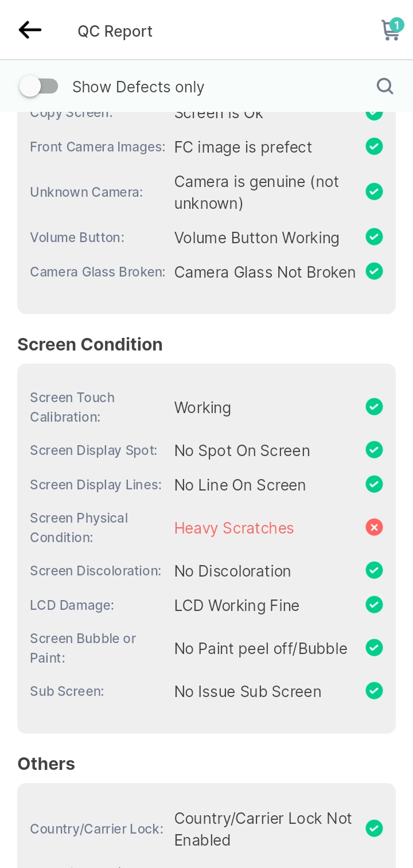Select the Heavy Scratches defect text
Image resolution: width=413 pixels, height=868 pixels.
[x=234, y=528]
